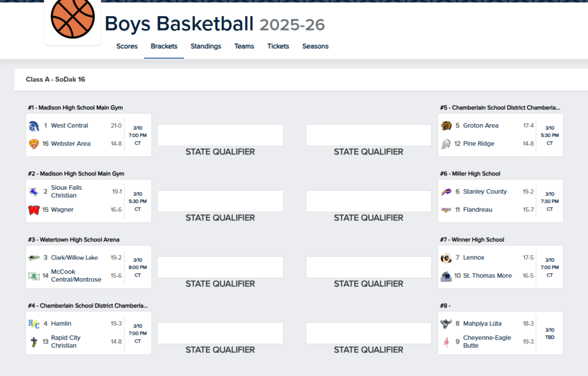Select the Seasons tab
The image size is (588, 376).
coord(315,47)
